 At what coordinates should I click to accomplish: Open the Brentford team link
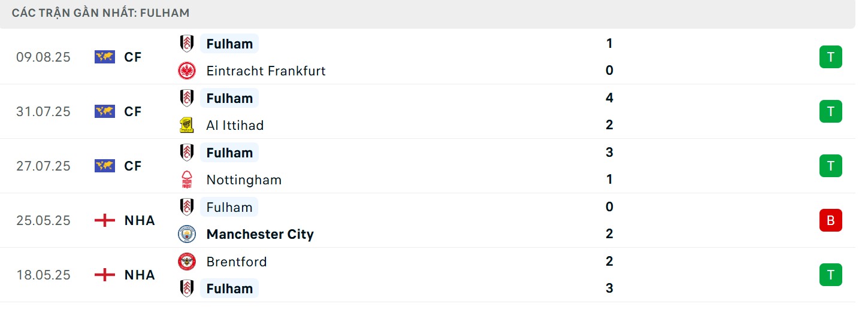click(x=237, y=262)
